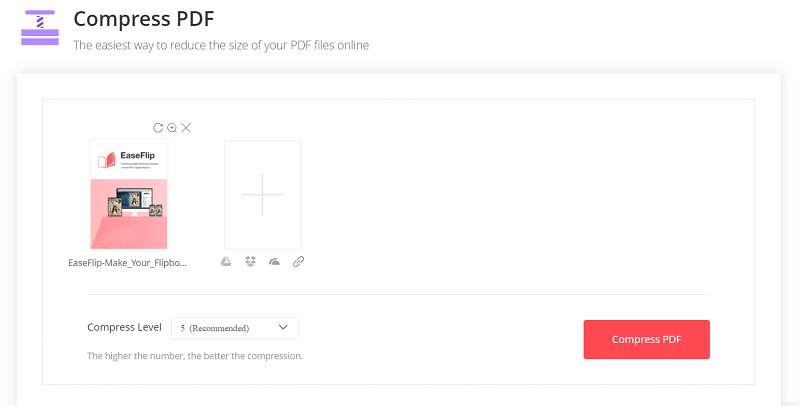Screen dimensions: 800x406
Task: Click the devices image in PDF preview
Action: coord(133,202)
